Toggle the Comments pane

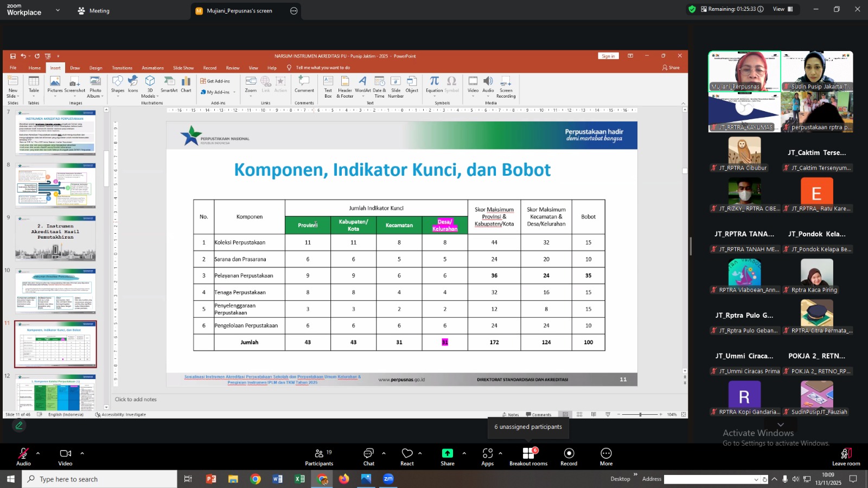coord(539,414)
